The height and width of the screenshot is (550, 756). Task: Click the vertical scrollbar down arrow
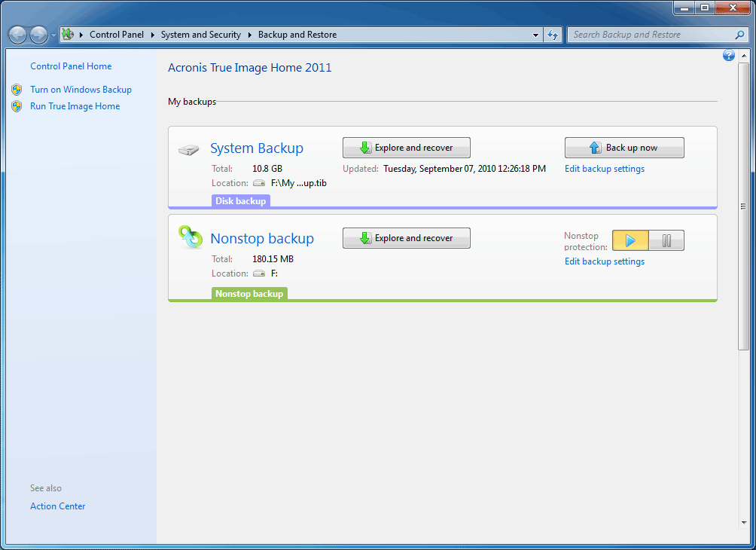(x=743, y=522)
